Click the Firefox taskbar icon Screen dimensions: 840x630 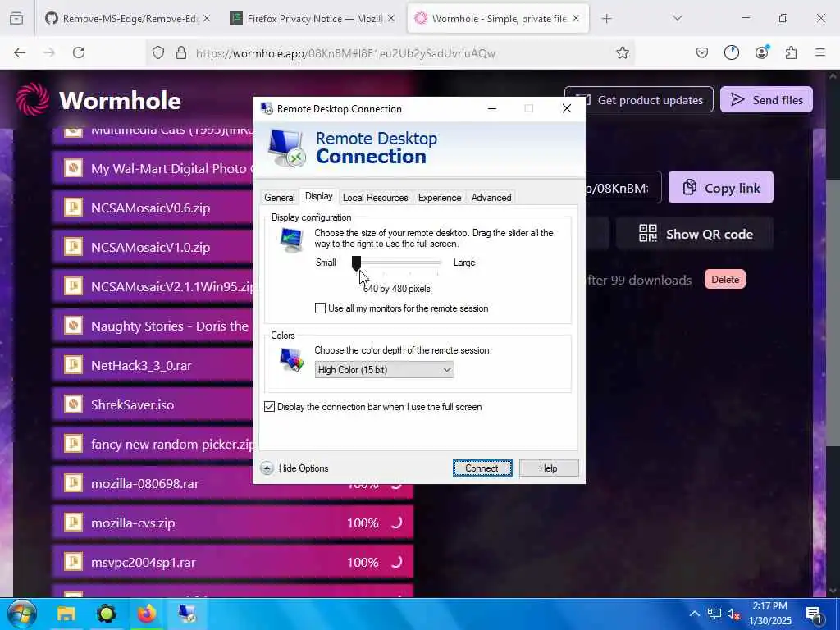(x=146, y=614)
